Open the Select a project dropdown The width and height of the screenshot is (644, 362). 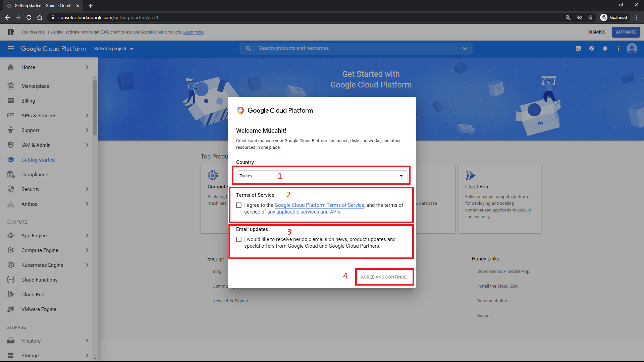click(114, 49)
